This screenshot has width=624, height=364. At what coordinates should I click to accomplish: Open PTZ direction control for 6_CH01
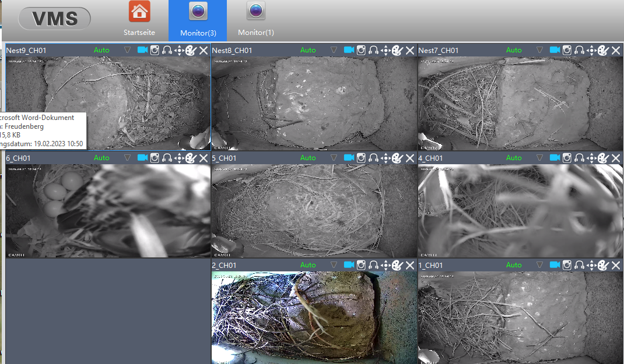(x=179, y=158)
